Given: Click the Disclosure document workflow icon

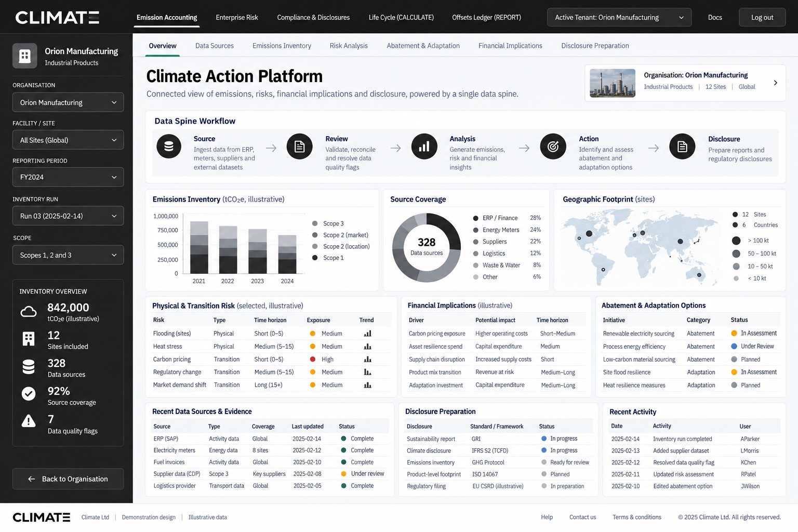Looking at the screenshot, I should click(x=682, y=147).
